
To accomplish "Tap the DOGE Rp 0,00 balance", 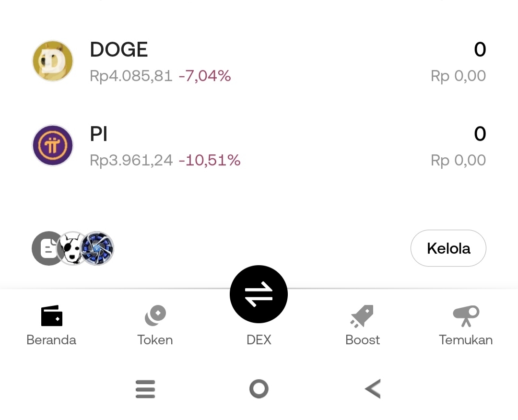I will point(458,76).
